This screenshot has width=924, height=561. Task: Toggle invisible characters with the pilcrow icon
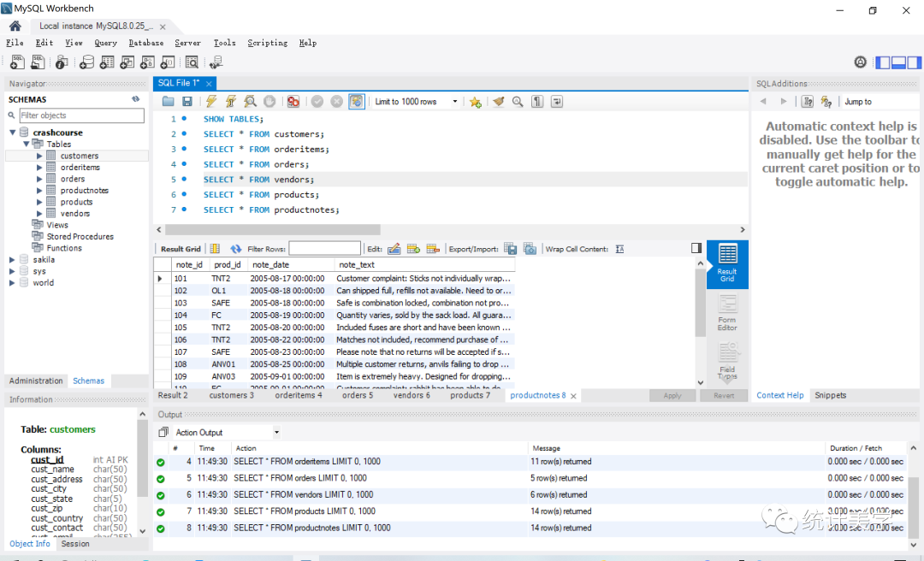point(537,102)
